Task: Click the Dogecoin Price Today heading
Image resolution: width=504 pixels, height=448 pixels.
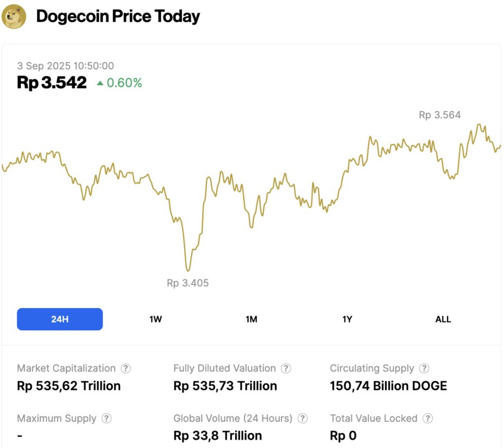Action: [x=117, y=16]
